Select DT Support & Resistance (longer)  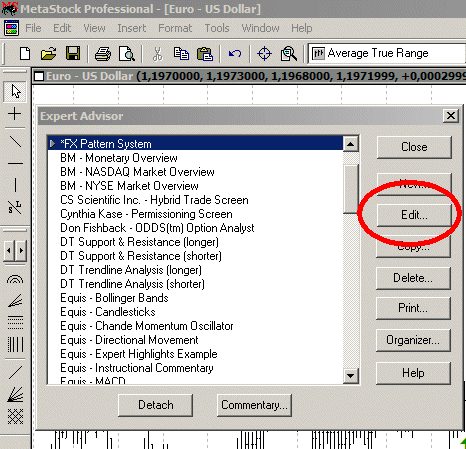pos(195,242)
